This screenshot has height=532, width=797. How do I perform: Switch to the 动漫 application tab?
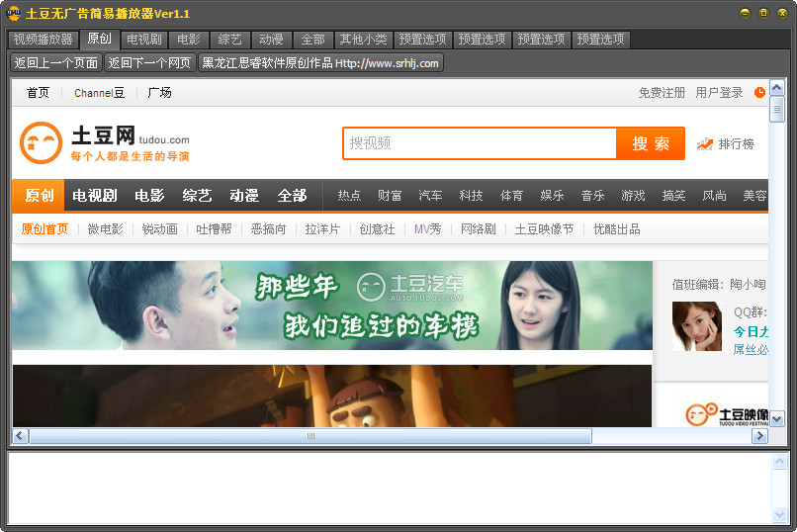271,40
